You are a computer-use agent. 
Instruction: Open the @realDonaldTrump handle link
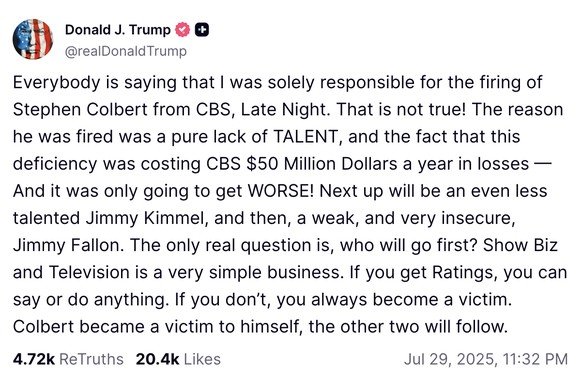[x=125, y=51]
